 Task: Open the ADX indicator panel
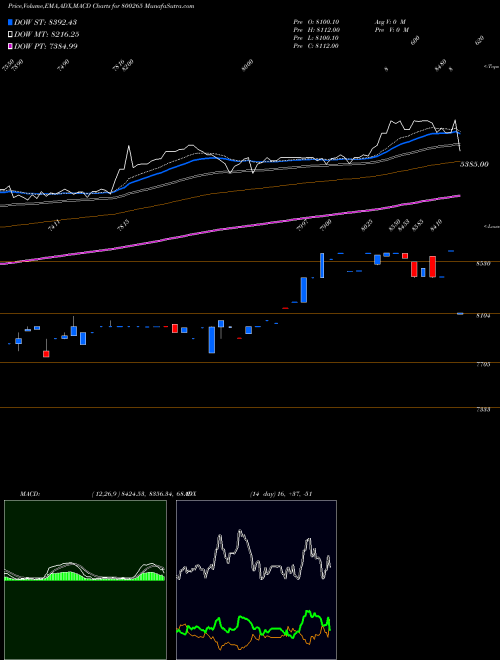(256, 580)
